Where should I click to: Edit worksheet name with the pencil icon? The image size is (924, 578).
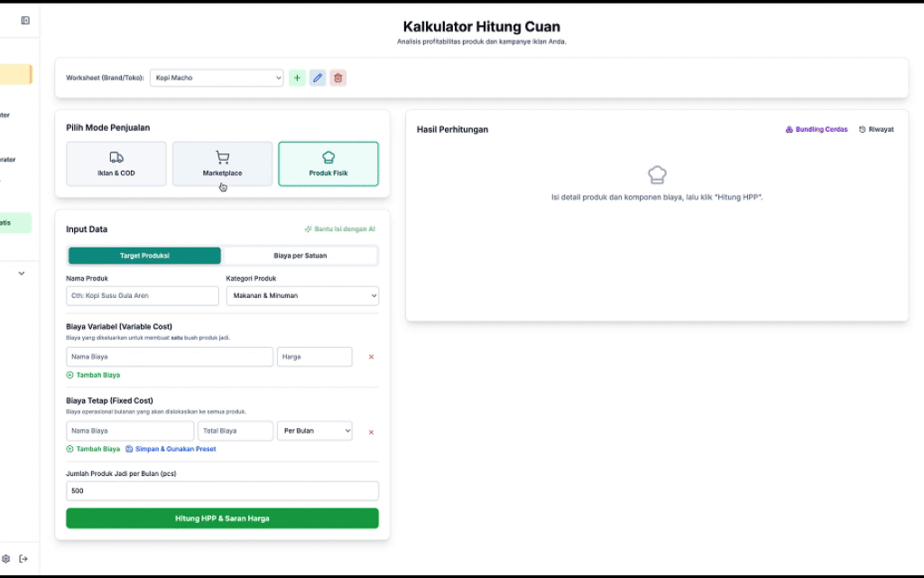point(318,79)
